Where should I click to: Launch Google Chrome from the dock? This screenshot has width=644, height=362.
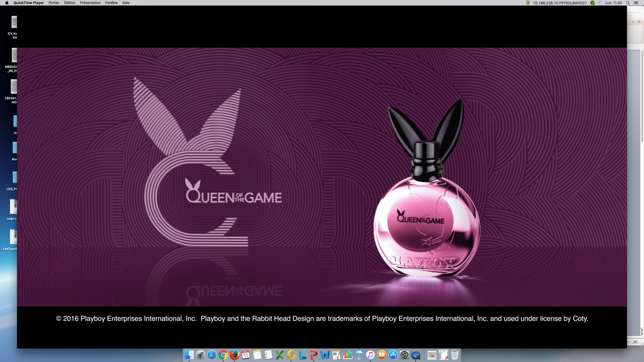[x=223, y=355]
